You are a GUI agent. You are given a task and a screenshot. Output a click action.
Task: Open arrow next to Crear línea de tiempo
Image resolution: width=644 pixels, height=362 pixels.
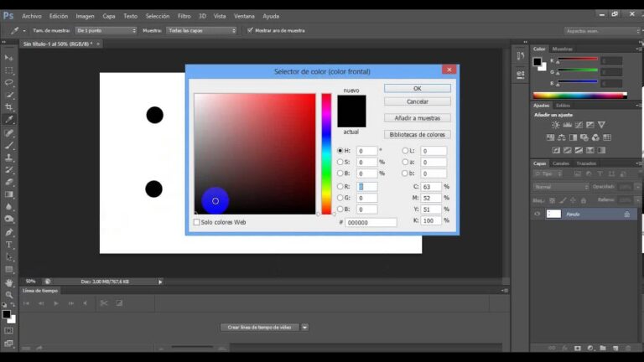304,327
